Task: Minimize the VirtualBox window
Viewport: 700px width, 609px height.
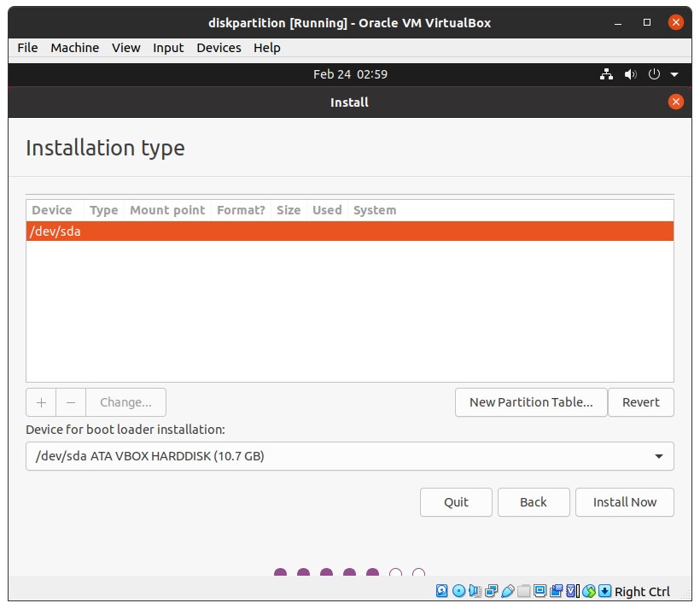Action: (x=618, y=23)
